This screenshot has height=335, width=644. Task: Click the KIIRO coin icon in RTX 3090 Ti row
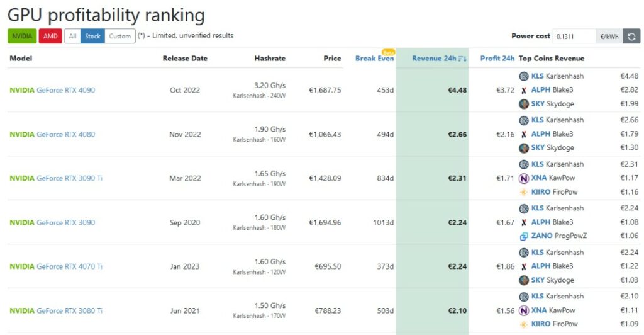[x=524, y=192]
